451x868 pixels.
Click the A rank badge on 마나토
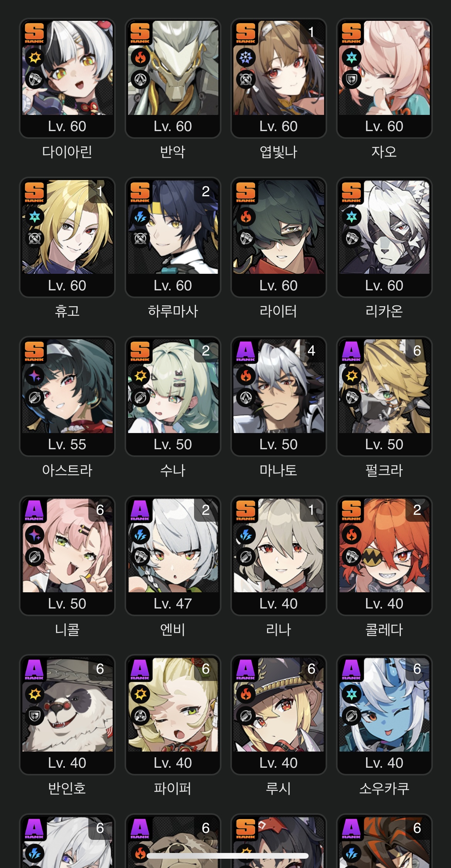click(x=246, y=351)
